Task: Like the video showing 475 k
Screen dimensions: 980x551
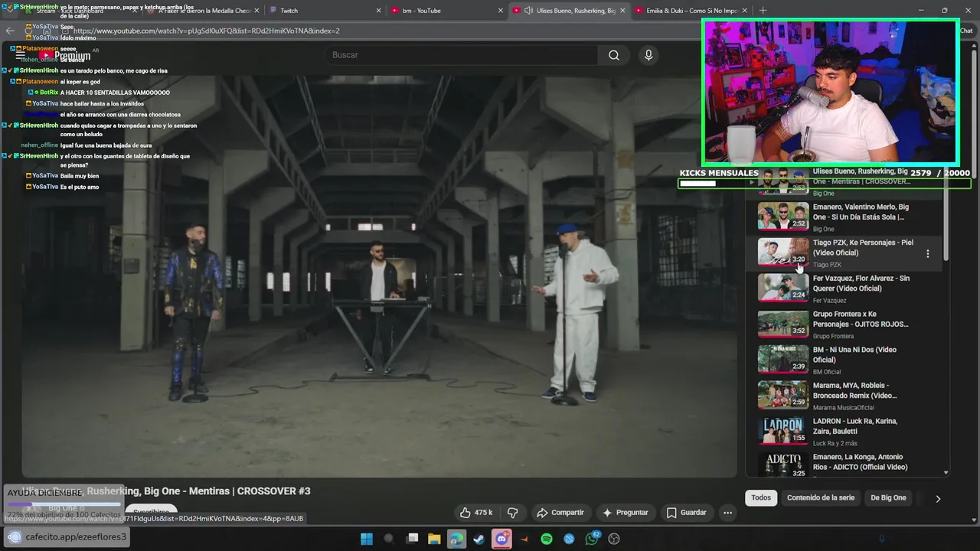Action: click(x=475, y=513)
